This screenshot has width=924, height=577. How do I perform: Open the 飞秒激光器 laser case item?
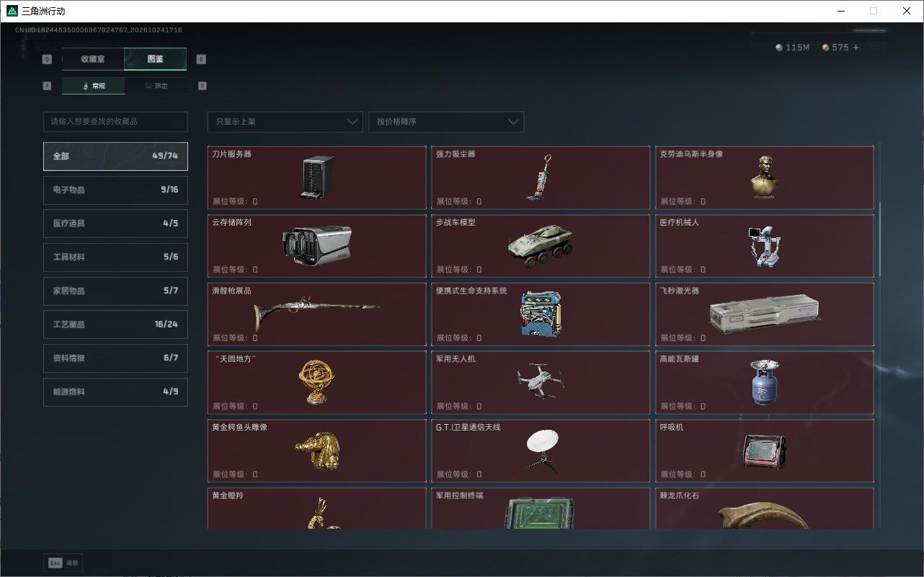pos(765,314)
